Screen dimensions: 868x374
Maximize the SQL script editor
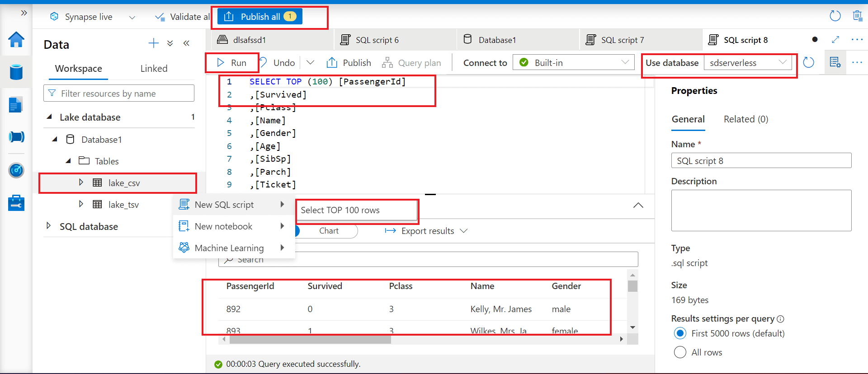(x=835, y=40)
